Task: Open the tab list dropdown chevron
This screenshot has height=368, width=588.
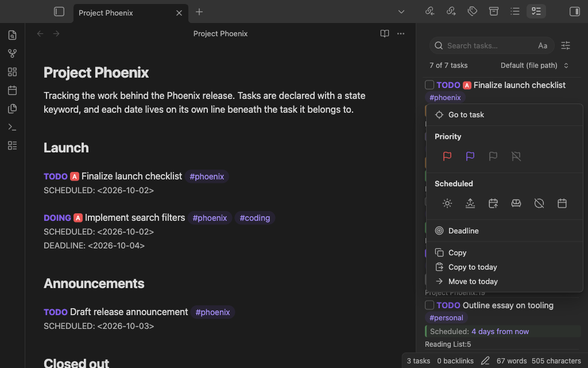Action: [x=401, y=11]
